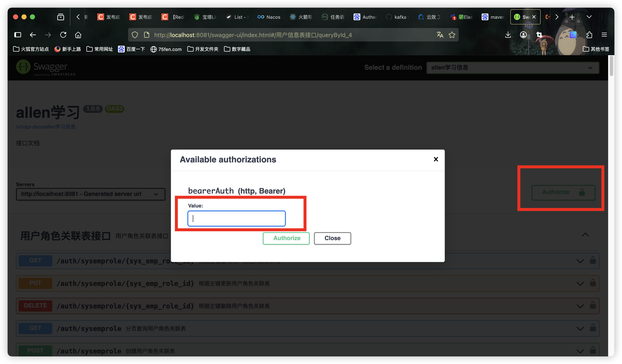Click the browser home icon
Image resolution: width=622 pixels, height=364 pixels.
(x=78, y=35)
